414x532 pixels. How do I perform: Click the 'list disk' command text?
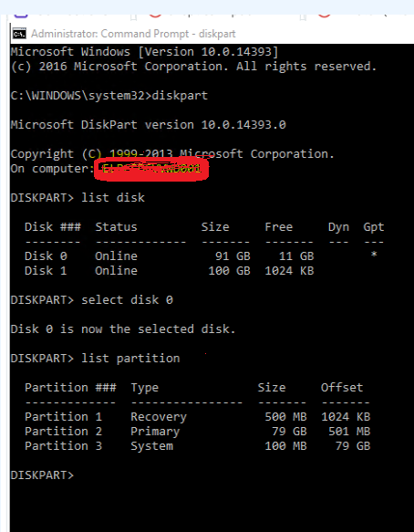coord(113,197)
